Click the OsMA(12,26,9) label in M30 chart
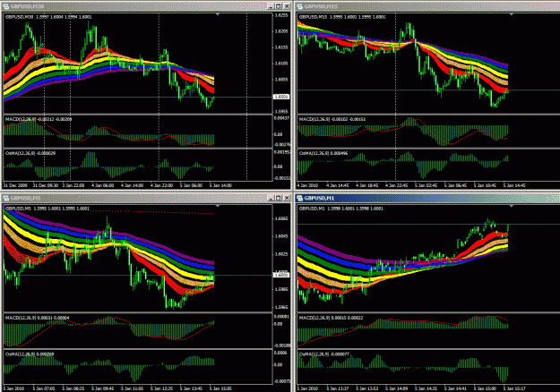The width and height of the screenshot is (560, 392). [x=30, y=153]
